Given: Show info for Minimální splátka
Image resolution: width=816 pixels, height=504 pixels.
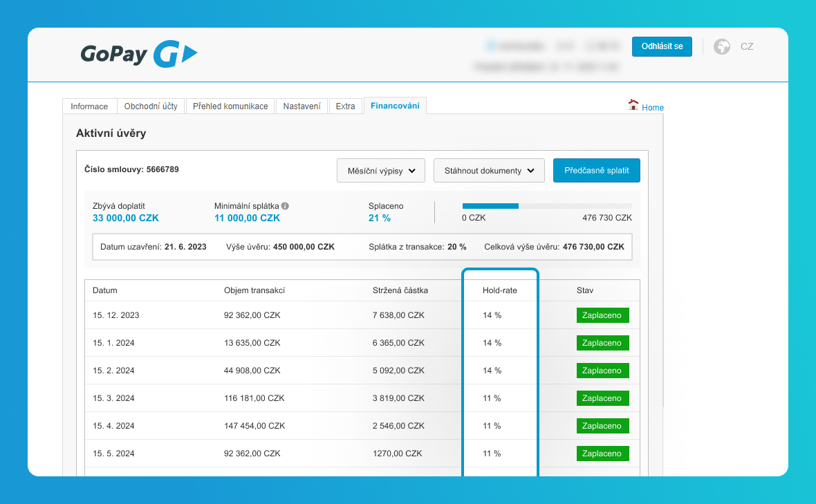Looking at the screenshot, I should (285, 206).
